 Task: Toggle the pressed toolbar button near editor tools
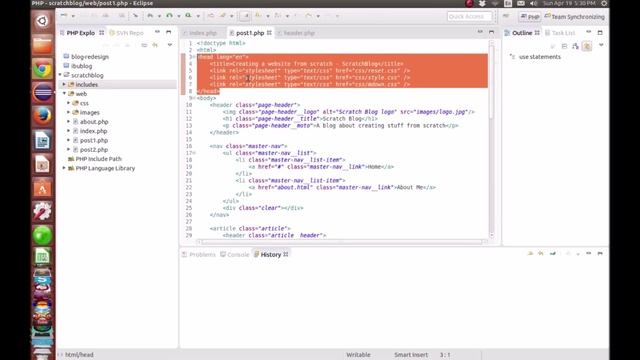tap(245, 16)
